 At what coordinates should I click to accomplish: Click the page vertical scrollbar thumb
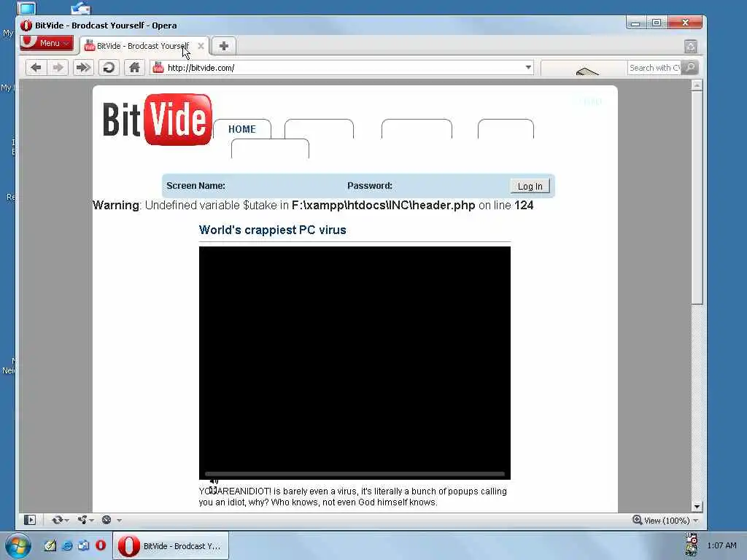(x=697, y=198)
